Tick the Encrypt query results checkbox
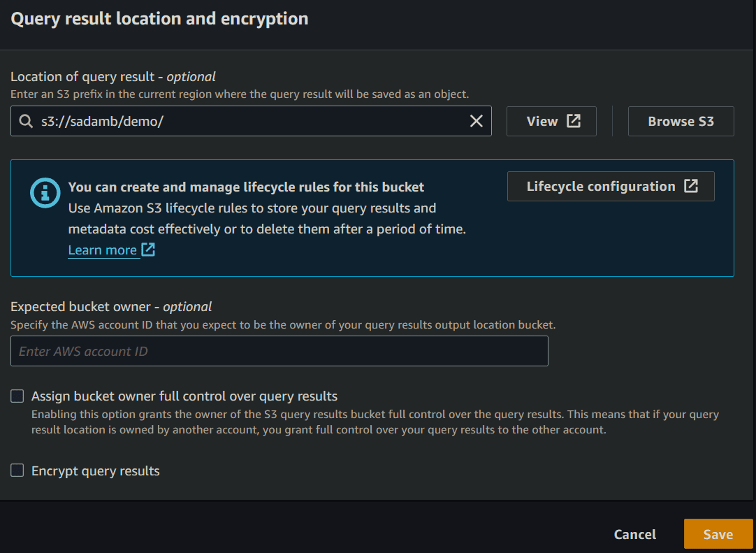 point(17,471)
